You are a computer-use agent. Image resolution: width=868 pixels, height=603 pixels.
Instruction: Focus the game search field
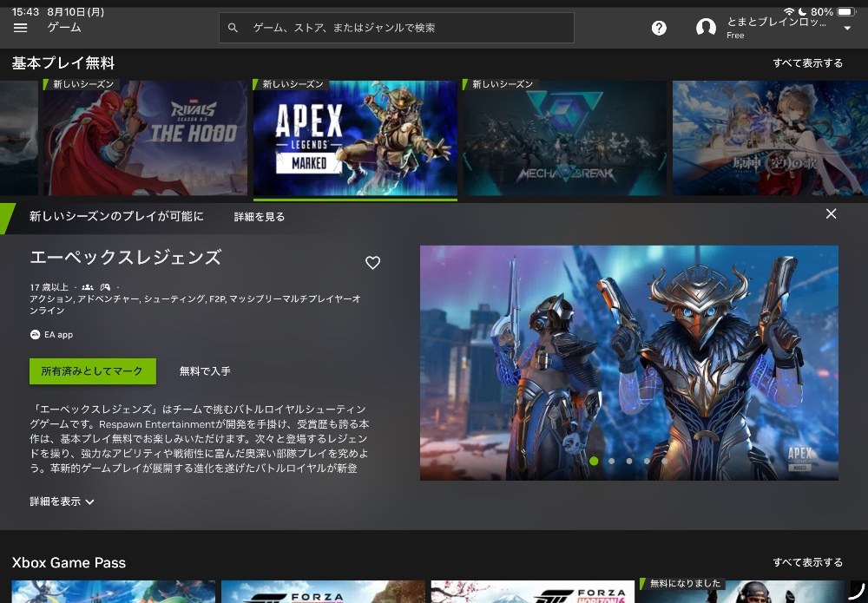tap(397, 28)
